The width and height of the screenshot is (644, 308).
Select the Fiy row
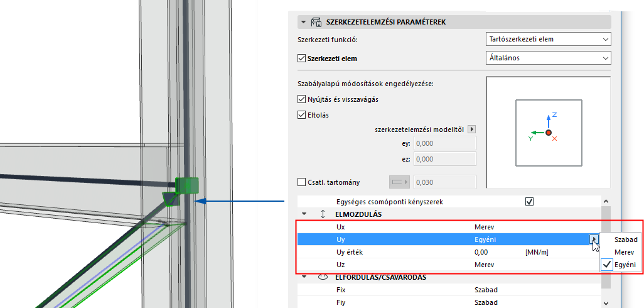point(448,302)
